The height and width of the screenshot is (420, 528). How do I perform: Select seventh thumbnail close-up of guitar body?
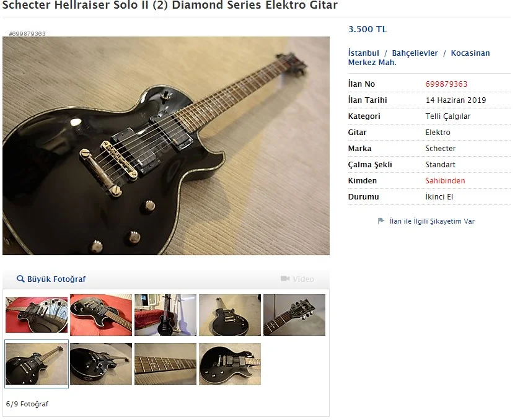coord(101,364)
